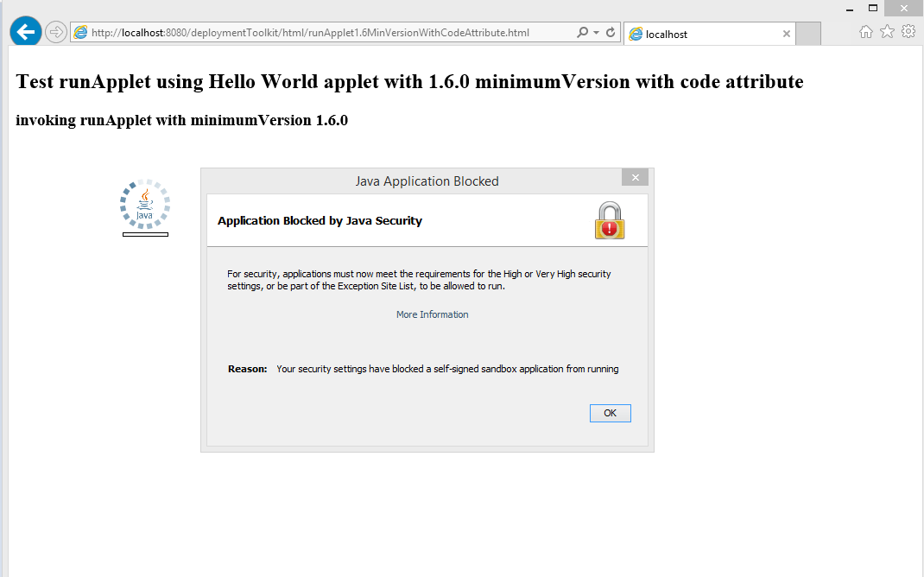
Task: Select the localhost tab
Action: pos(704,34)
